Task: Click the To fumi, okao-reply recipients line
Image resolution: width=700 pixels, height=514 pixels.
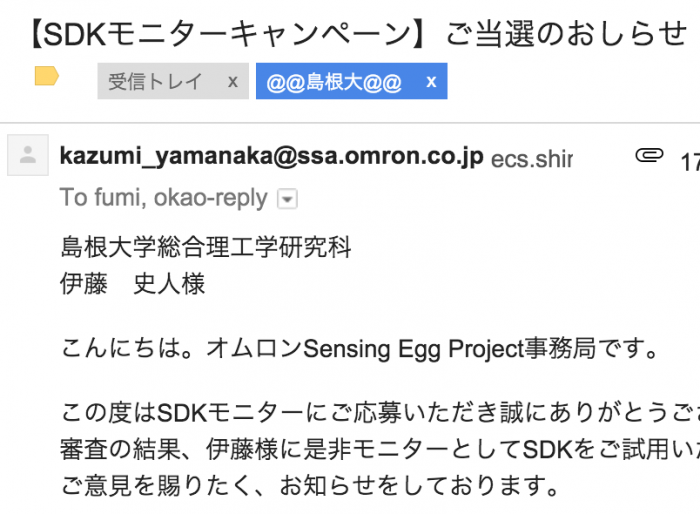Action: coord(163,198)
